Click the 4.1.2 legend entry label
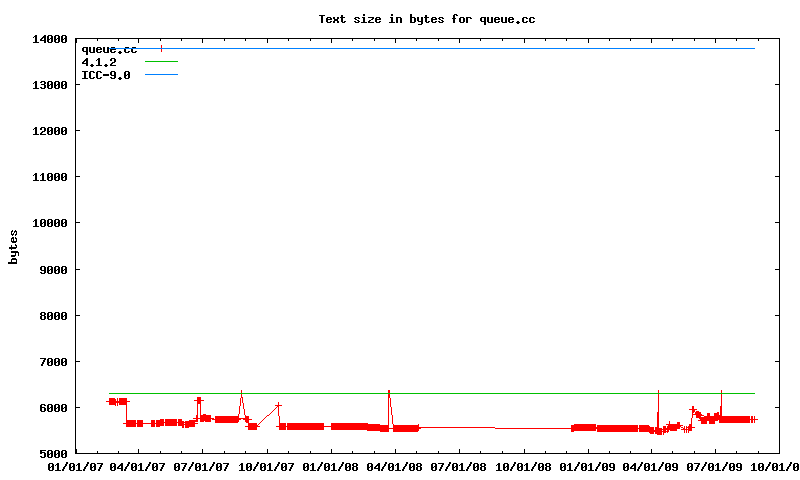The image size is (800, 480). (x=99, y=62)
